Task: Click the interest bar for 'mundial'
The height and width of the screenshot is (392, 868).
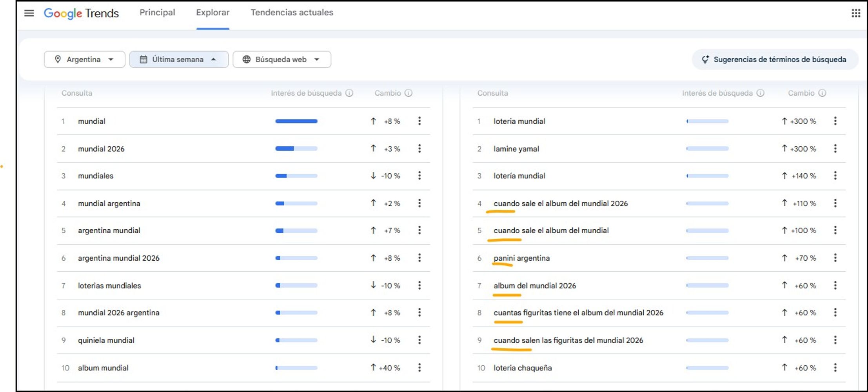Action: click(296, 121)
